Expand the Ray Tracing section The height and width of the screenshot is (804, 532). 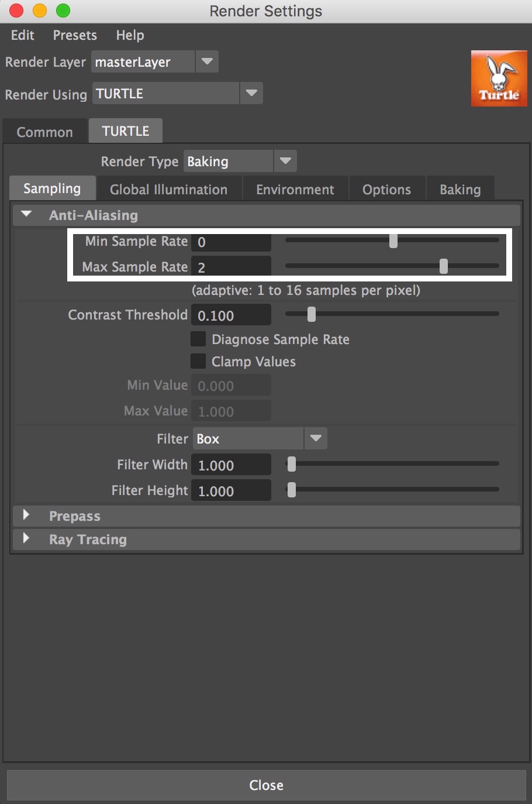click(x=26, y=538)
